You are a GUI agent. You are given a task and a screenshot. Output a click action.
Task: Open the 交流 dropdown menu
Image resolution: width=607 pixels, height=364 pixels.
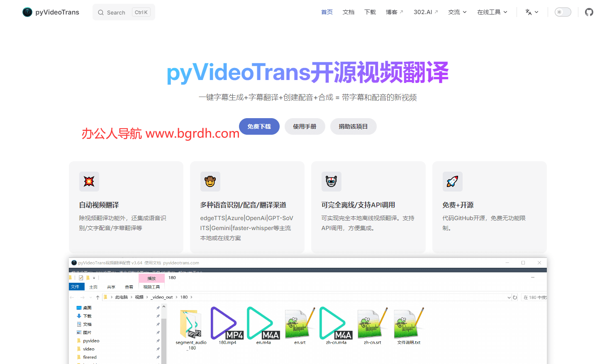[457, 12]
